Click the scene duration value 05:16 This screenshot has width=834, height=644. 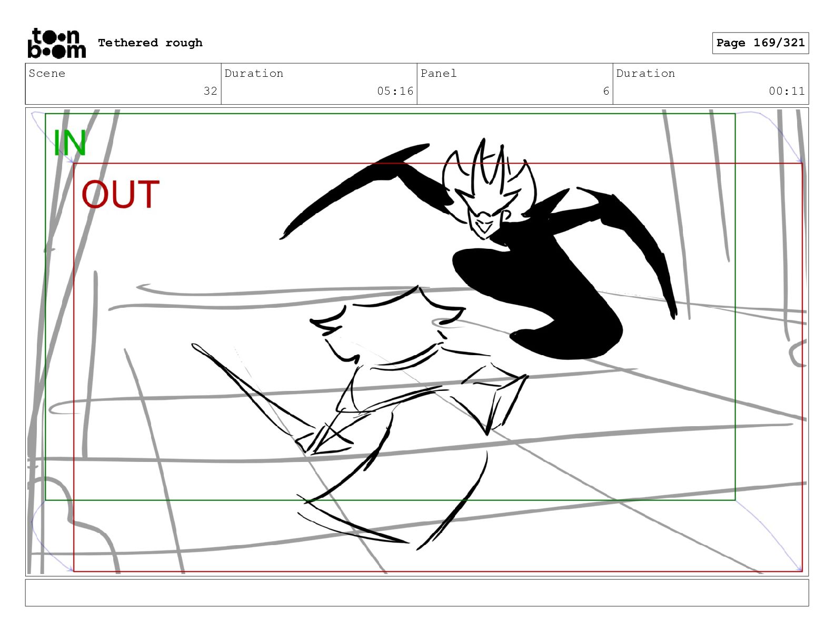(395, 91)
